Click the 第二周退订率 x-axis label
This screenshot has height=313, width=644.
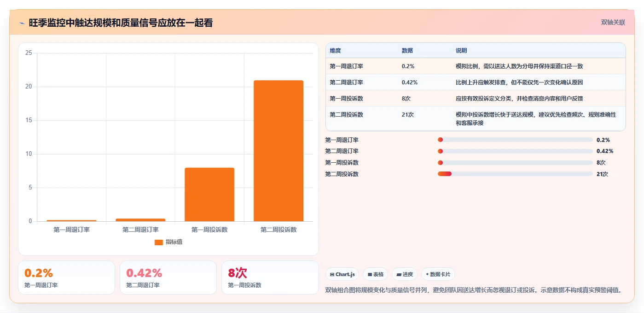[140, 230]
